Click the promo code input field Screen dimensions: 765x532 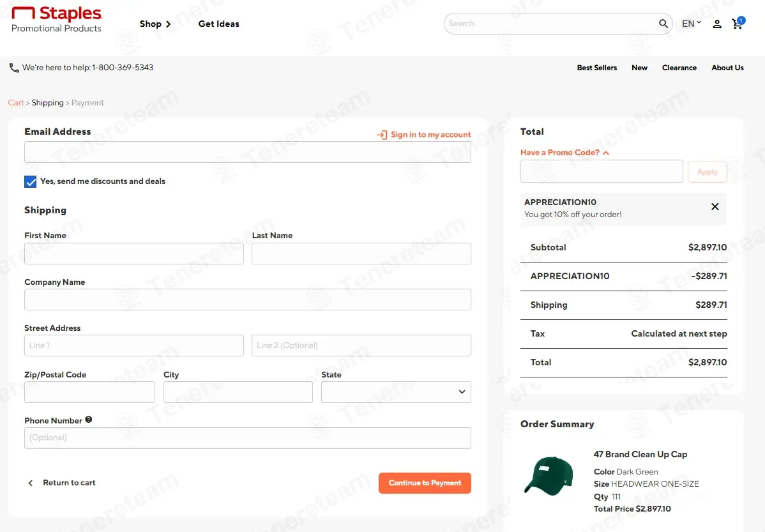602,171
